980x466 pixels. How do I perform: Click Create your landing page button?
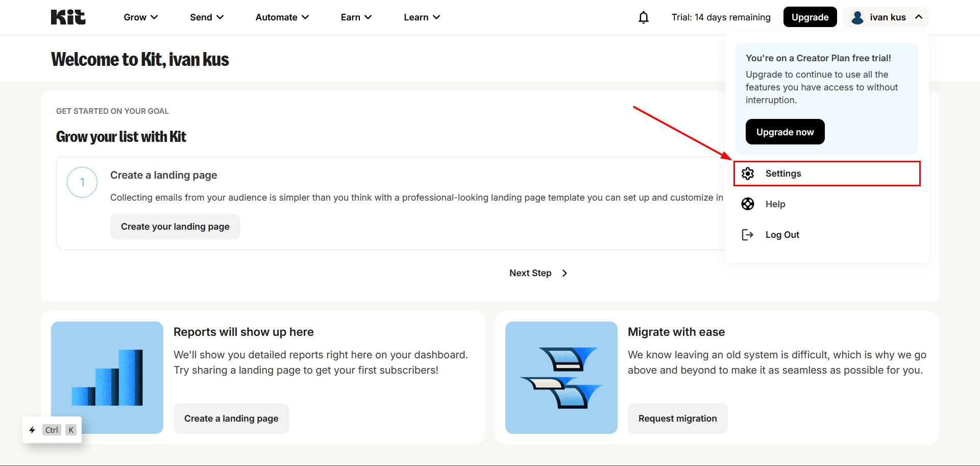(x=175, y=227)
